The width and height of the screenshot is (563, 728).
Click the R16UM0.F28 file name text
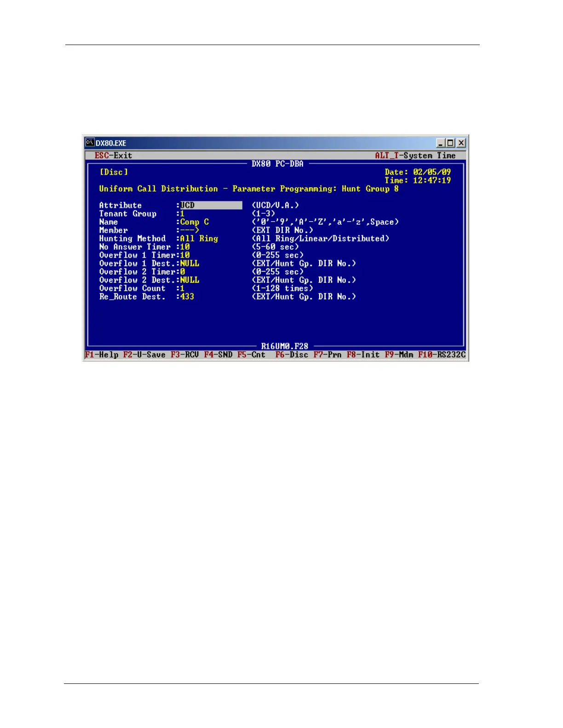click(x=285, y=346)
